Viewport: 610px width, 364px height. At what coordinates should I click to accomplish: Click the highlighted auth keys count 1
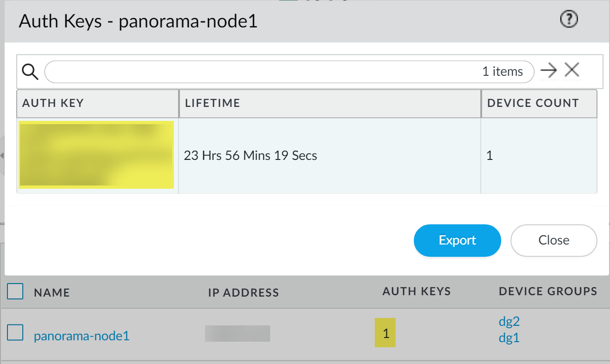(385, 333)
